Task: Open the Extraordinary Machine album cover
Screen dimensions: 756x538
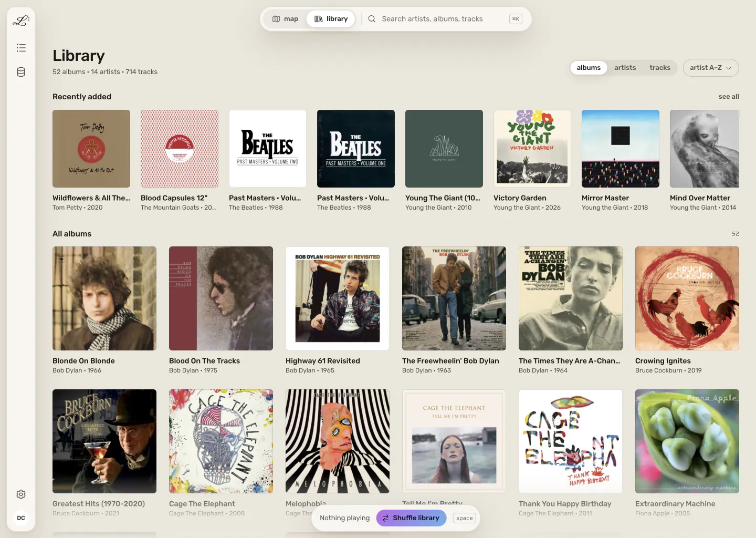Action: coord(687,441)
